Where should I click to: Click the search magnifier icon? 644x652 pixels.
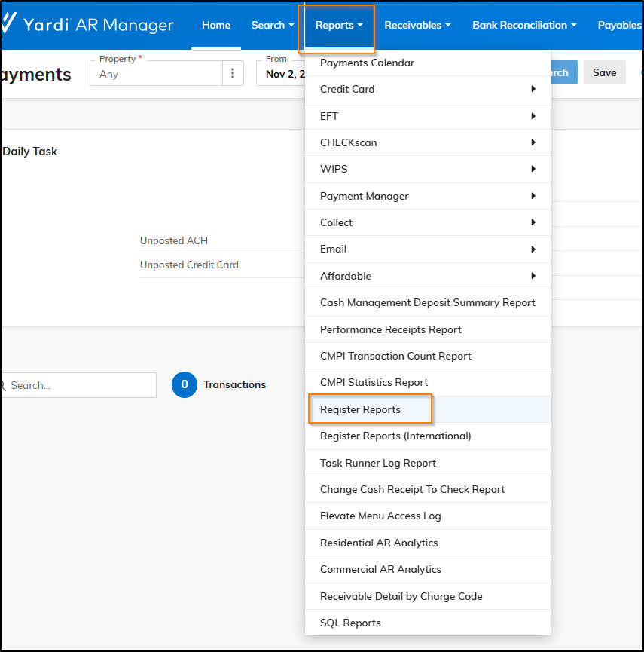coord(3,386)
